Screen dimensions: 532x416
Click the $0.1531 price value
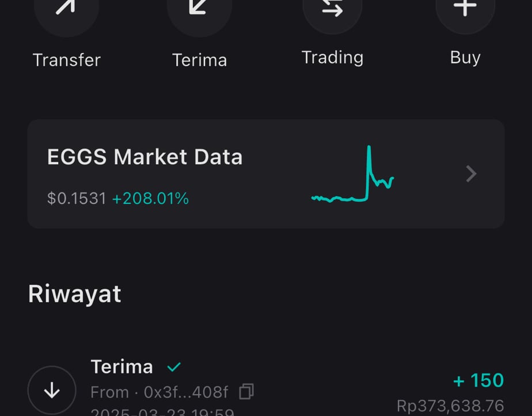pyautogui.click(x=77, y=198)
